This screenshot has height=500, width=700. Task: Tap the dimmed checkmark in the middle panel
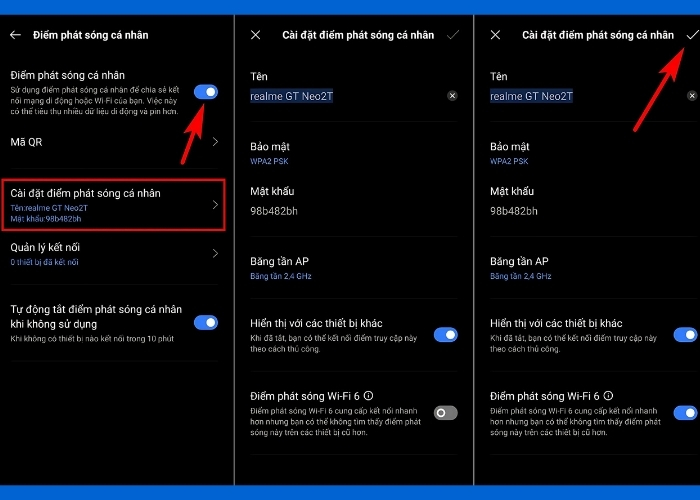pyautogui.click(x=453, y=35)
